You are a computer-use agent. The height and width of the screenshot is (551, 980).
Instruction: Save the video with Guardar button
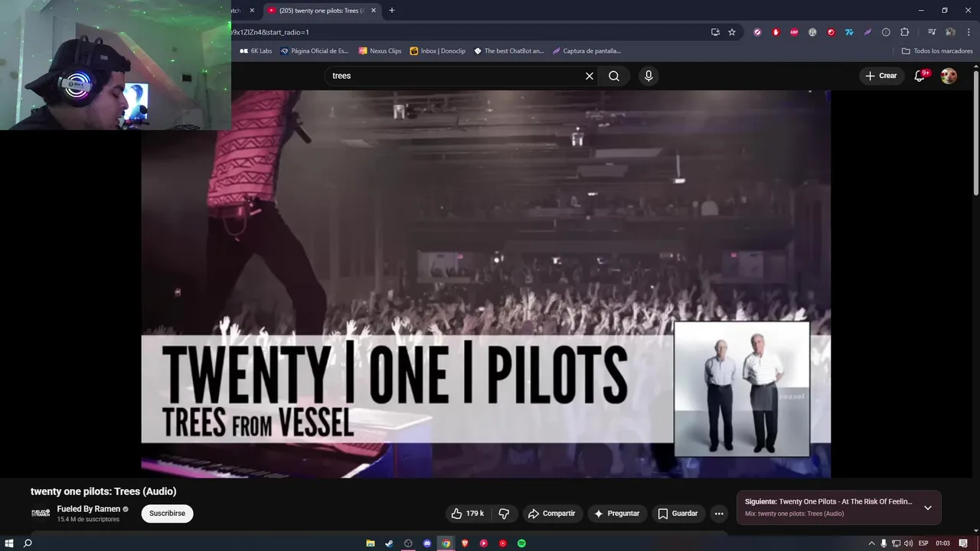pos(678,514)
